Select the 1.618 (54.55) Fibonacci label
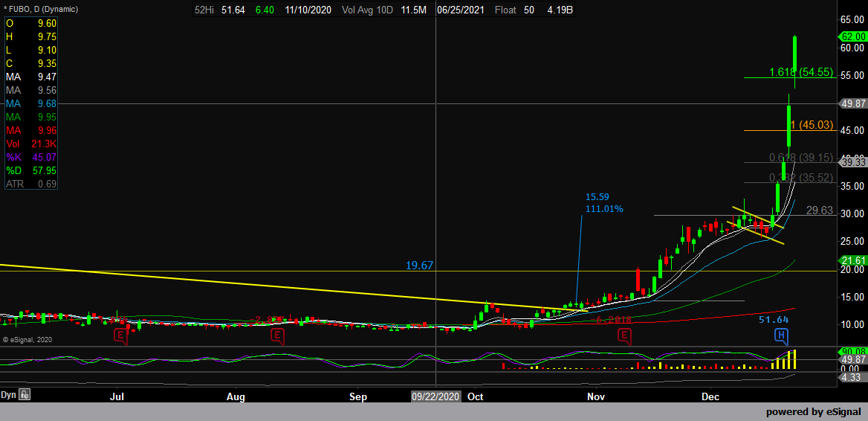The width and height of the screenshot is (868, 421). click(x=802, y=72)
